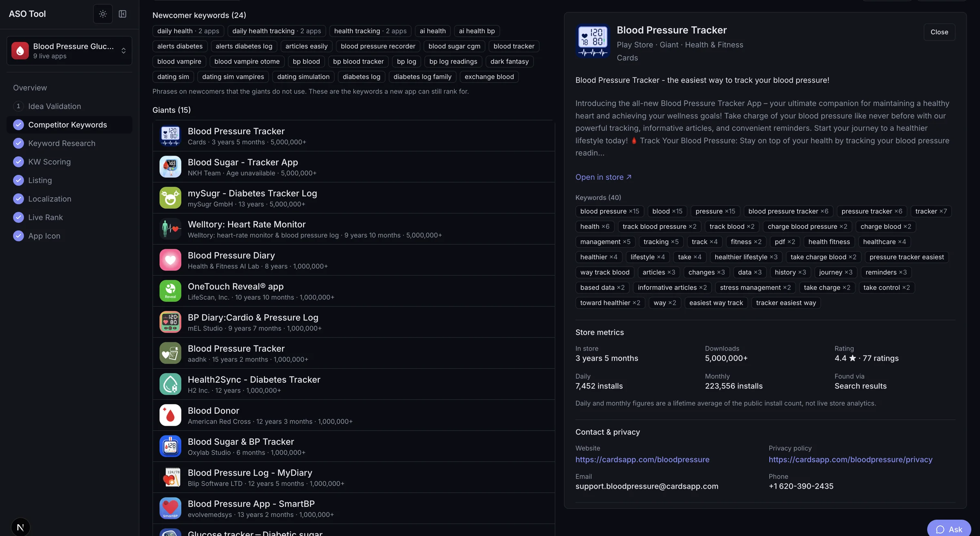Open Blood Donor American Red Cross icon

pyautogui.click(x=170, y=415)
